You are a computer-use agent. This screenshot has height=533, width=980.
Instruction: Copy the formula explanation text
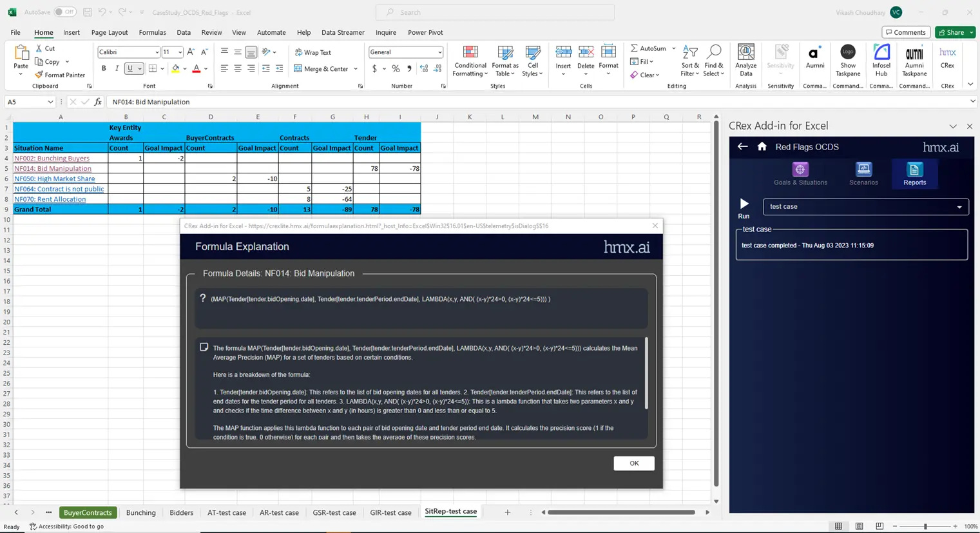point(204,347)
